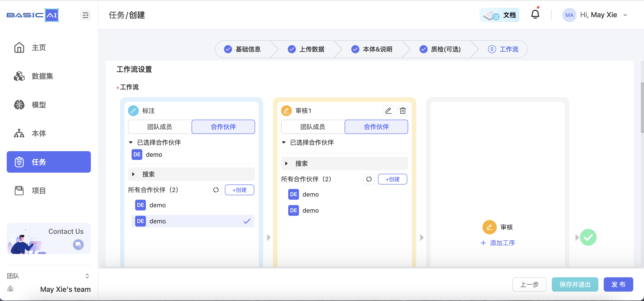
Task: Expand 搜索 in 标注 stage
Action: (x=192, y=174)
